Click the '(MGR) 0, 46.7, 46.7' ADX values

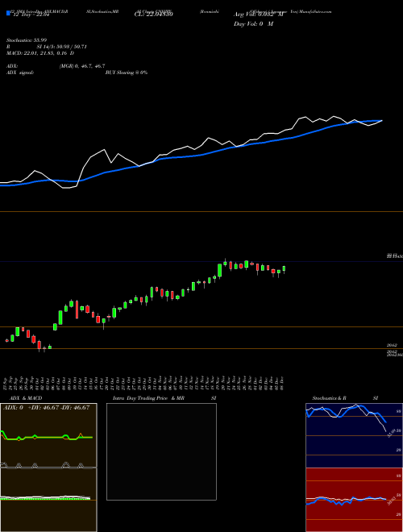pyautogui.click(x=82, y=66)
